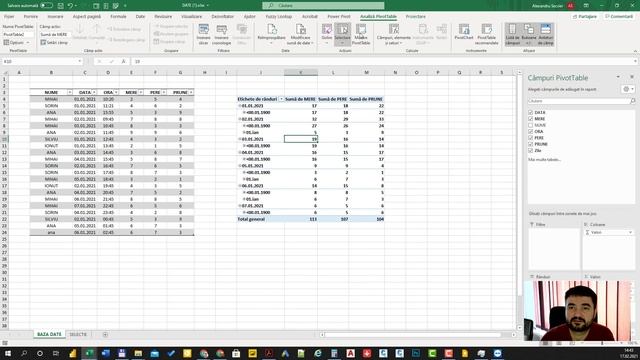Open Word from the taskbar
The width and height of the screenshot is (640, 360).
[105, 353]
